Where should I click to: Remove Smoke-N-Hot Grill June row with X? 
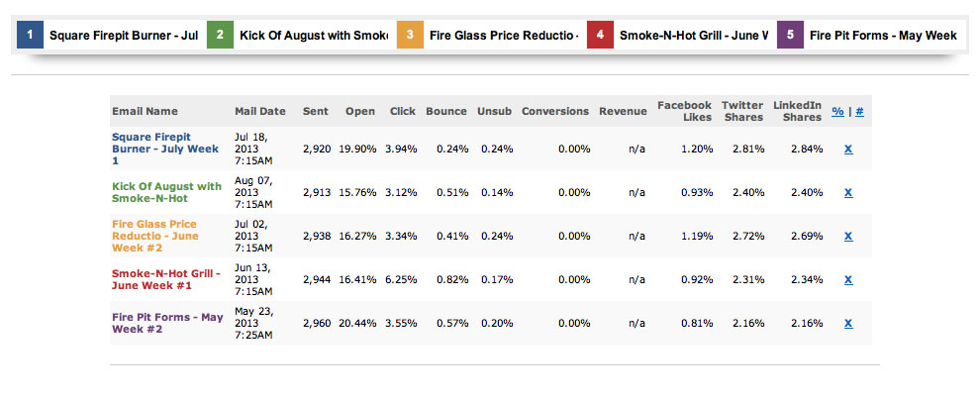point(848,280)
